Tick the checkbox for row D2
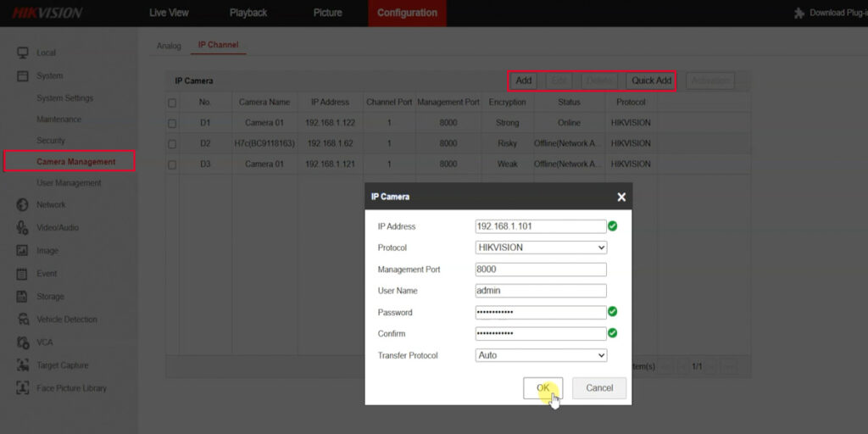This screenshot has width=868, height=434. (172, 144)
